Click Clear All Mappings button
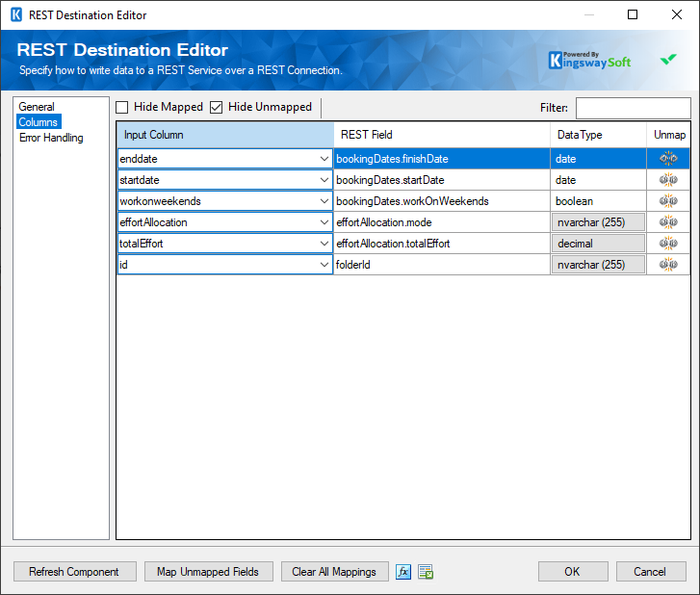 334,571
